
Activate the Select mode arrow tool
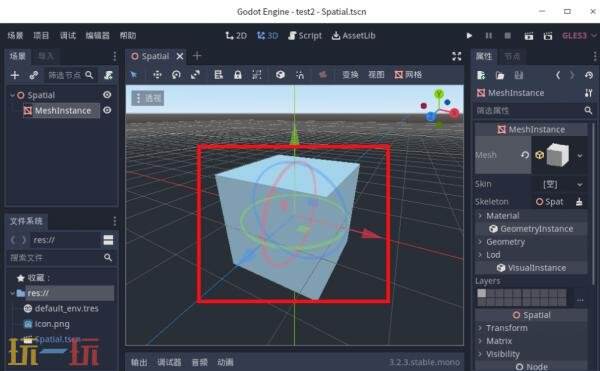coord(134,75)
